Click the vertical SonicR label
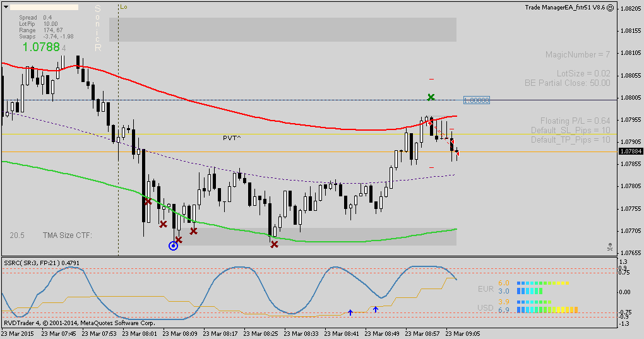The height and width of the screenshot is (339, 644). click(x=98, y=28)
